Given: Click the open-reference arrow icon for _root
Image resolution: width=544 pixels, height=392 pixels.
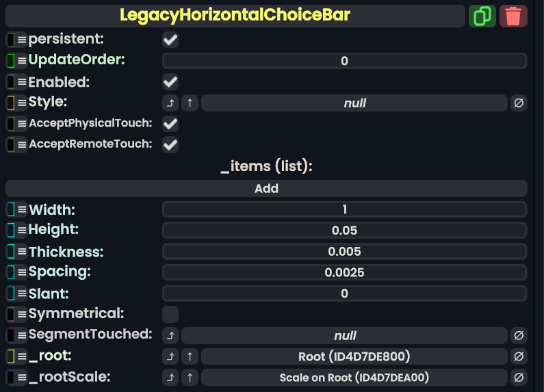Looking at the screenshot, I should pos(170,356).
